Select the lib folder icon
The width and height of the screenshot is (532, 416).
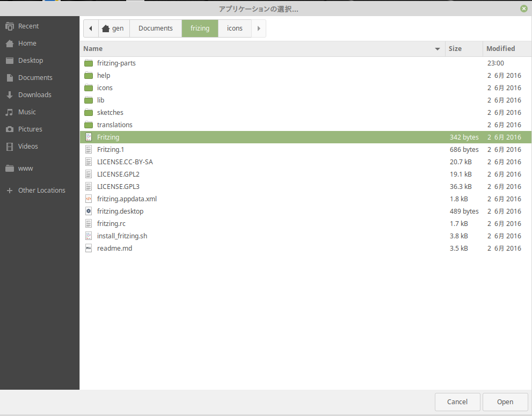coord(89,100)
